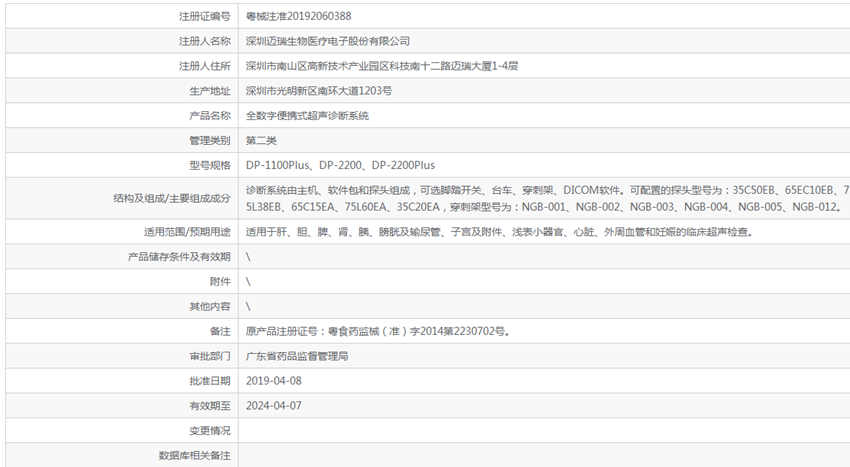The image size is (850, 467).
Task: Select expiry date 2024-04-07
Action: [274, 406]
